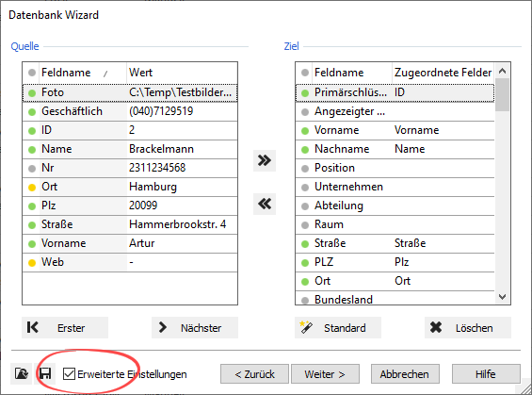Viewport: 532px width, 395px height.
Task: Click the unassign double left arrow icon
Action: pos(265,204)
